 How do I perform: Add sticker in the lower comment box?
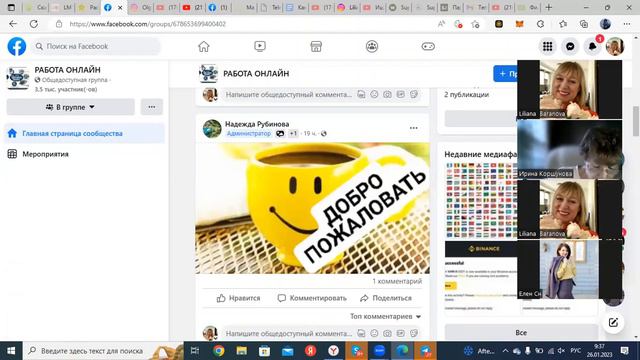pos(414,333)
